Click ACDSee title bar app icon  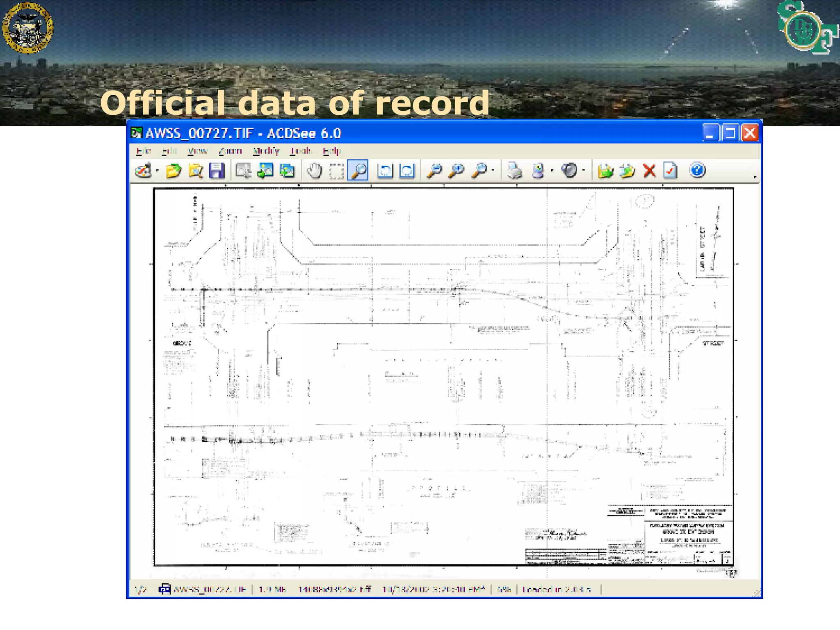pos(136,133)
